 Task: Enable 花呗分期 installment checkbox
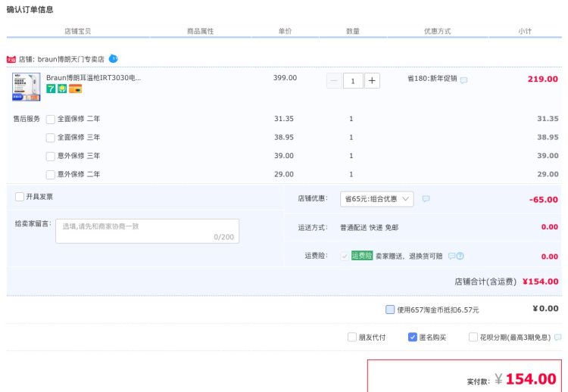coord(473,337)
